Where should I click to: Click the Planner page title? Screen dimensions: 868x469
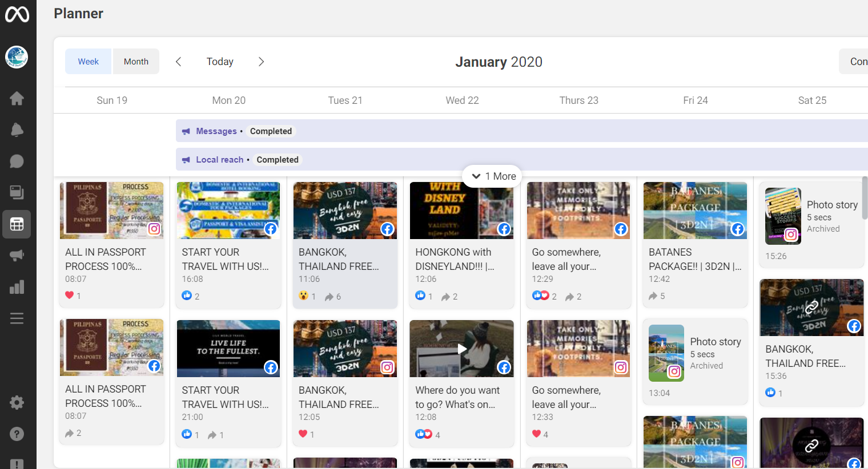pos(79,14)
